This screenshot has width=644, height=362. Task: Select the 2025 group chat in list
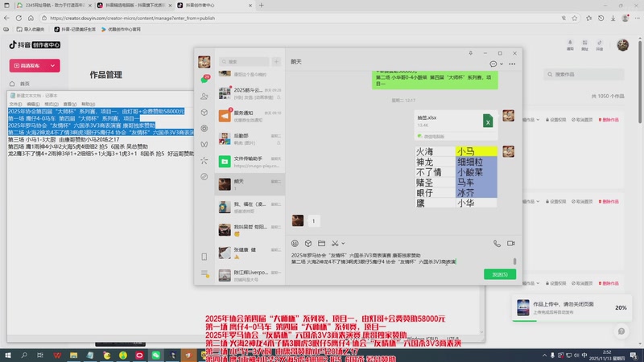tap(250, 93)
